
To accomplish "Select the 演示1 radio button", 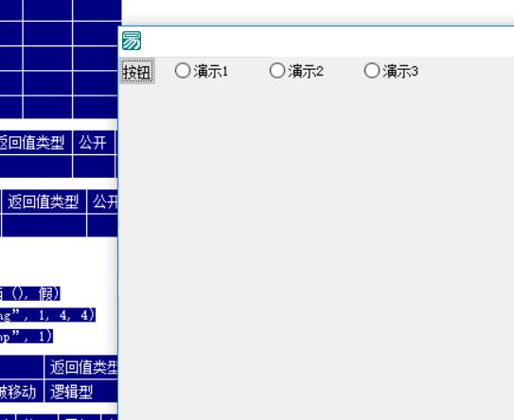I will [x=183, y=70].
